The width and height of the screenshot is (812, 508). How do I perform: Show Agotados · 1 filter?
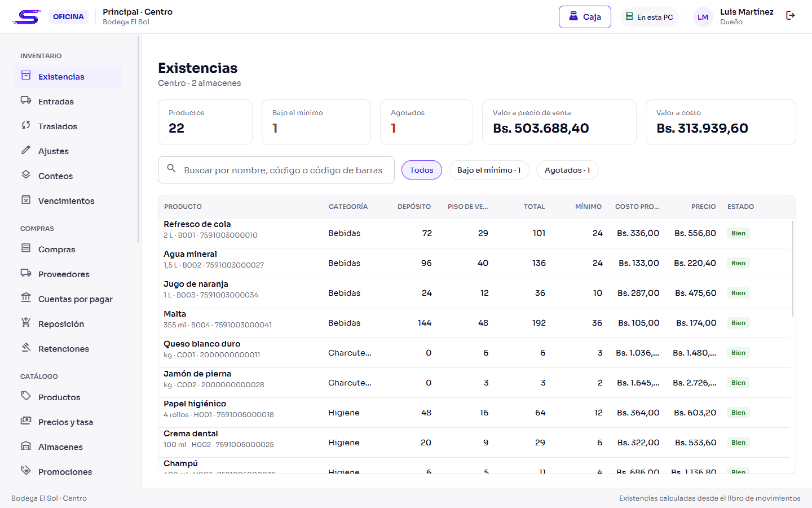pyautogui.click(x=567, y=170)
